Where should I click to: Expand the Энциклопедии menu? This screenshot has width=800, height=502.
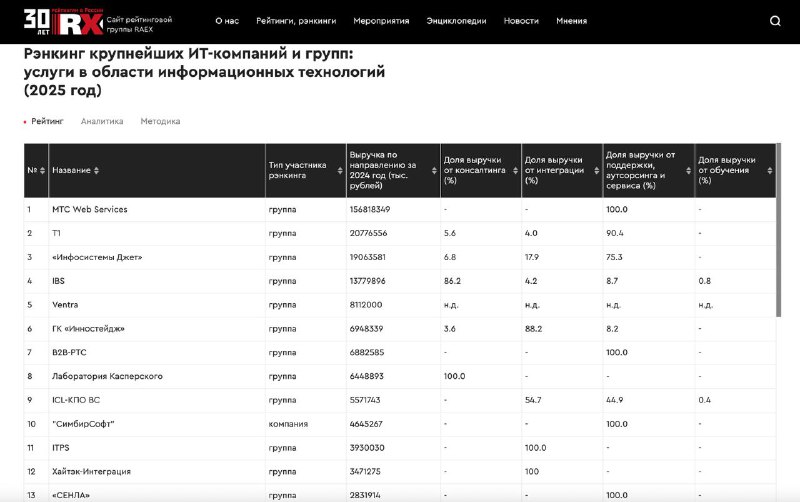click(x=456, y=21)
